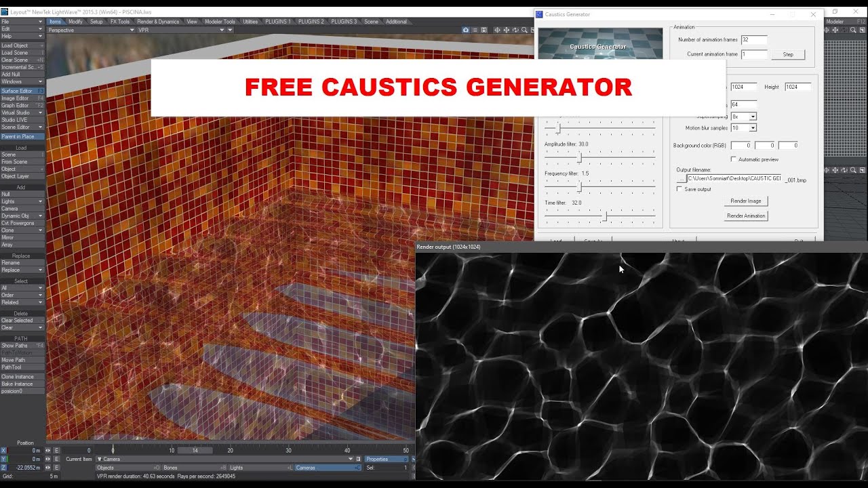Select Lights selection mode
Viewport: 868px width, 488px height.
(x=261, y=468)
